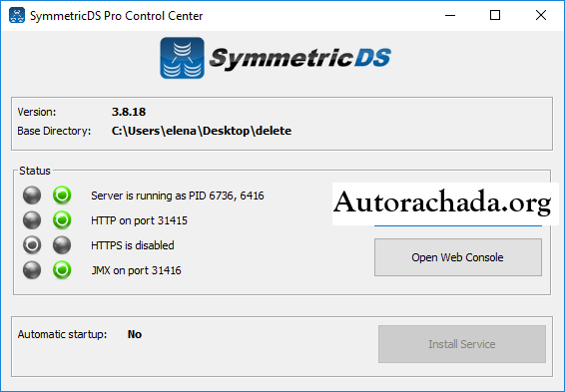This screenshot has width=565, height=392.
Task: Click the text HTTP on port 31415
Action: pos(139,220)
